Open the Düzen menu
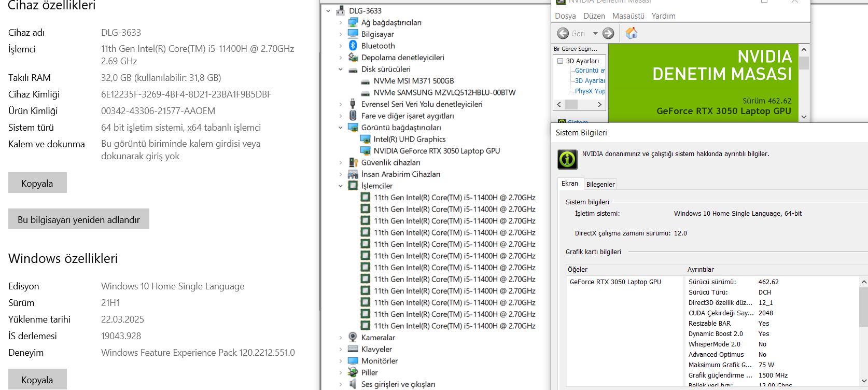The height and width of the screenshot is (390, 868). coord(594,16)
